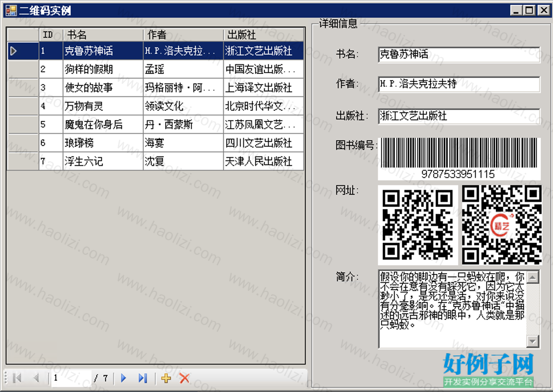Select the publisher cell 上海译文出版社

point(263,88)
